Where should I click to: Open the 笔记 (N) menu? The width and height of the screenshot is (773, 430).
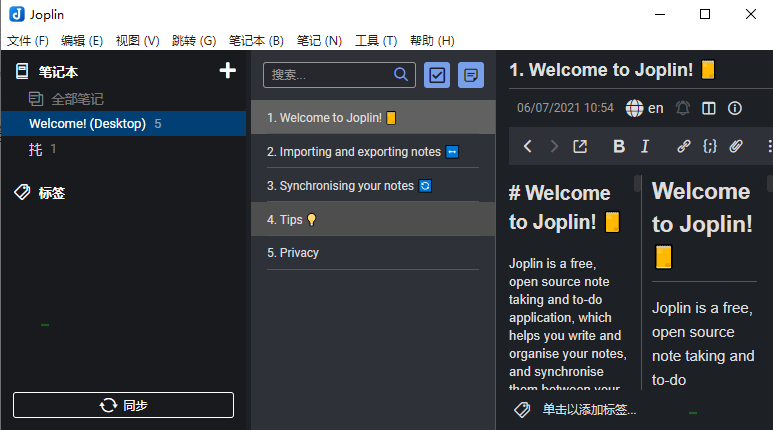coord(319,40)
